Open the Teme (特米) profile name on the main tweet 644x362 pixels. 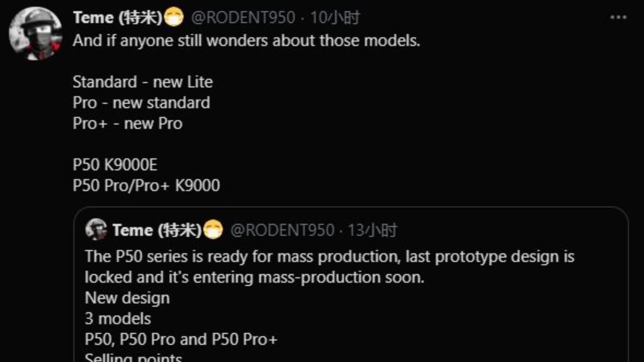pyautogui.click(x=118, y=17)
